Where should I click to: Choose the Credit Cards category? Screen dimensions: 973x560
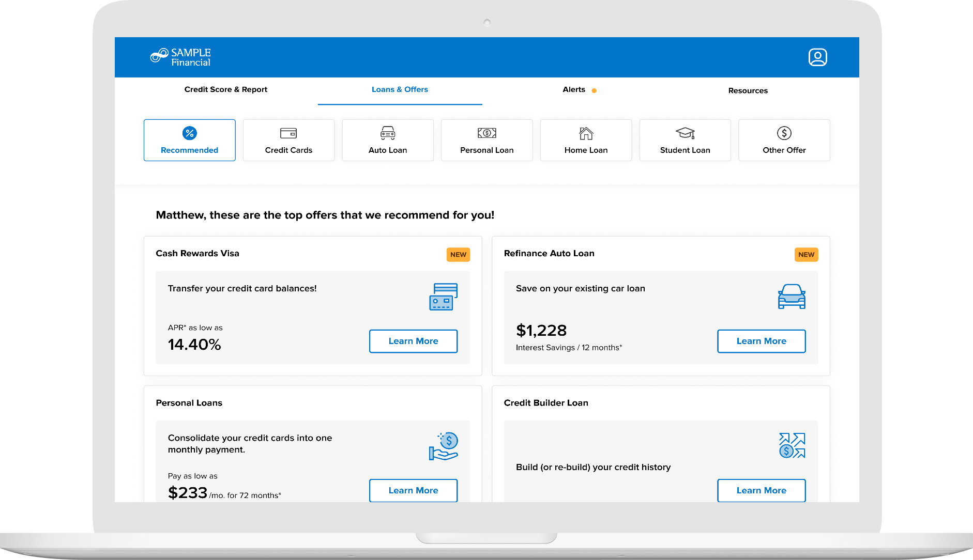point(288,141)
